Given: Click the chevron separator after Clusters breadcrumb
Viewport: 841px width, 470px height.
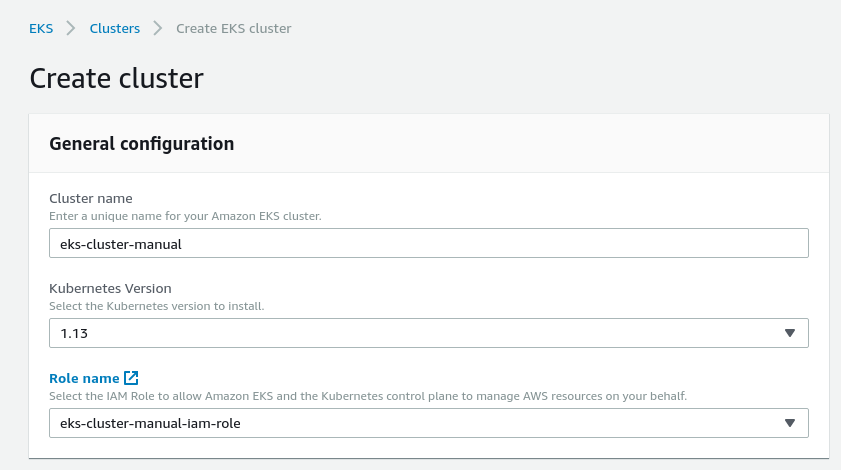Looking at the screenshot, I should (x=158, y=28).
